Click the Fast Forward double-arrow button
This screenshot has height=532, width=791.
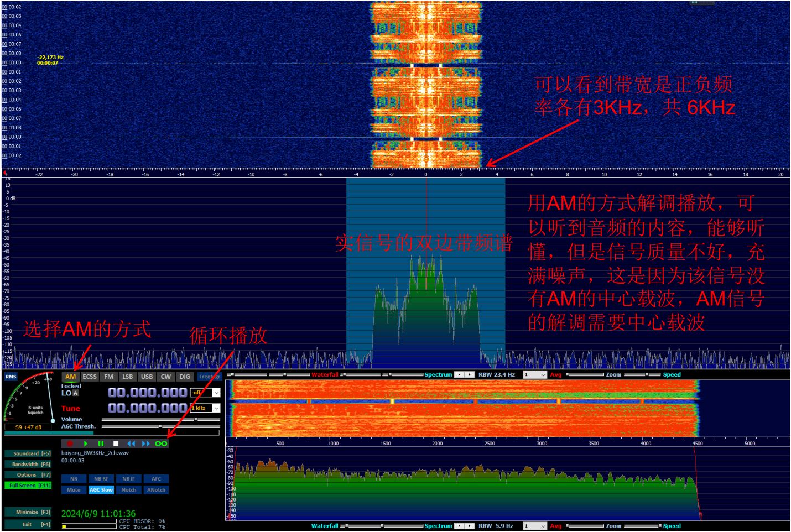[x=146, y=444]
